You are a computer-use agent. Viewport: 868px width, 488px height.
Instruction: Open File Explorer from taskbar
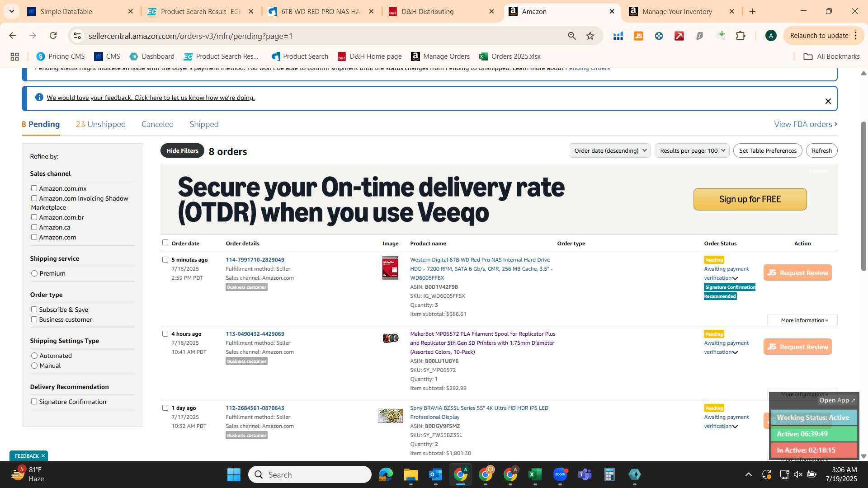point(410,474)
